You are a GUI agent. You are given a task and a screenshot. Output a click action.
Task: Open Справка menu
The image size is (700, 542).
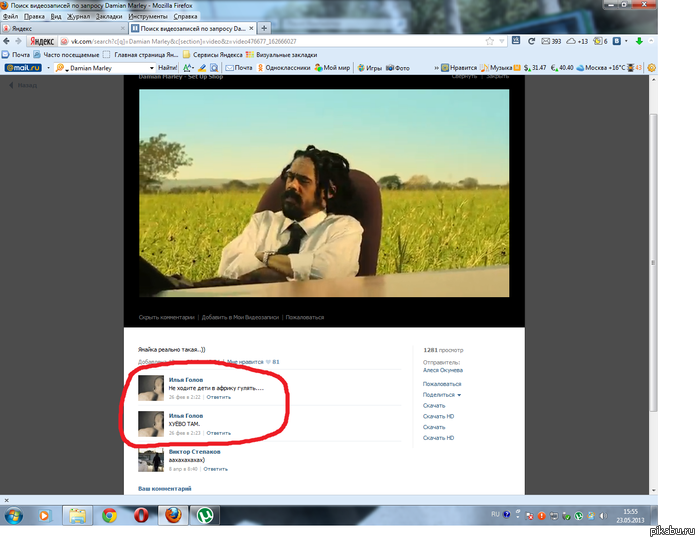tap(185, 17)
